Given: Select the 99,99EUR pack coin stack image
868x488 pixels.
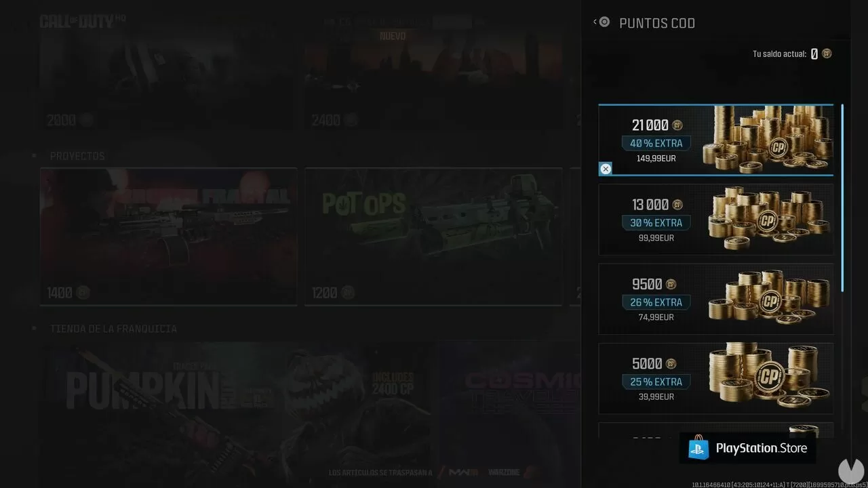Looking at the screenshot, I should point(770,219).
